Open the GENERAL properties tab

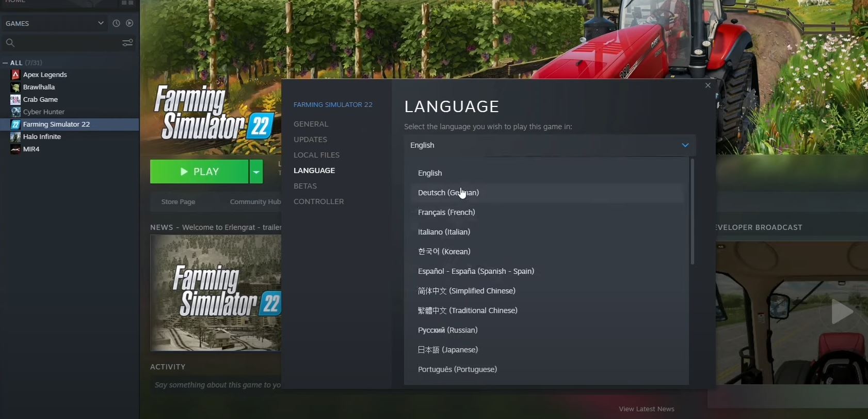pos(311,124)
